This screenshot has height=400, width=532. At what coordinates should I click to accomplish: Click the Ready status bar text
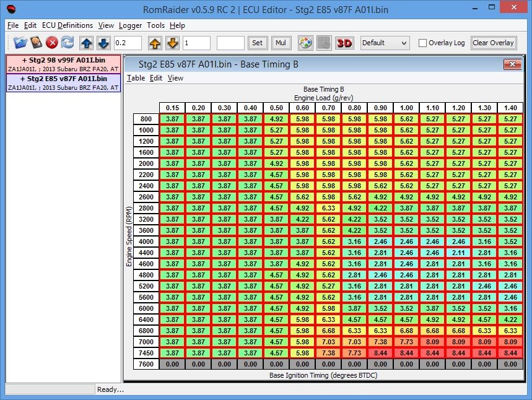[110, 389]
